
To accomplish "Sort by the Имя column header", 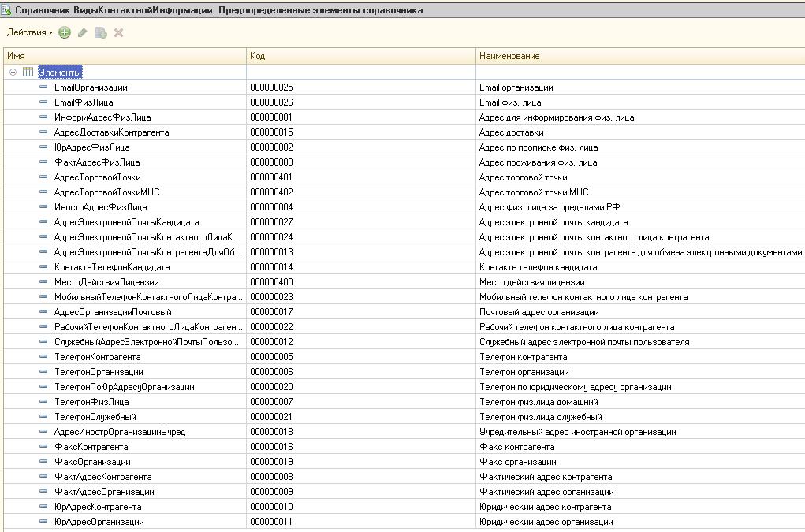I will (x=125, y=56).
